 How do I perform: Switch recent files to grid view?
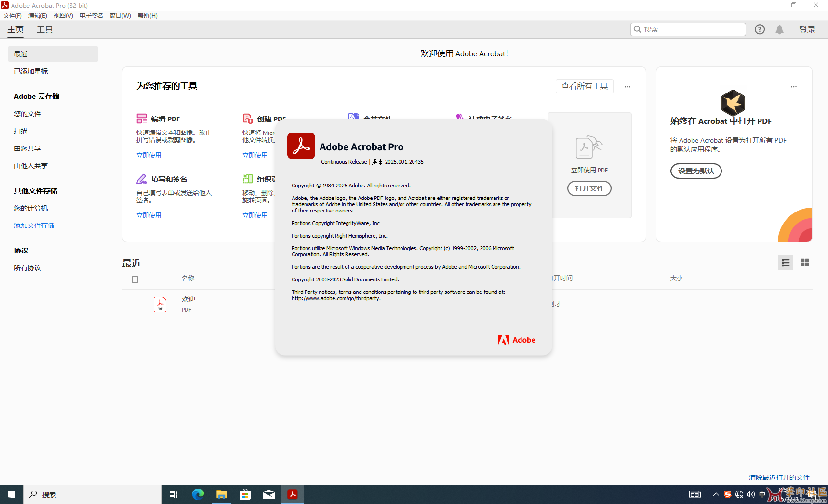(x=805, y=263)
